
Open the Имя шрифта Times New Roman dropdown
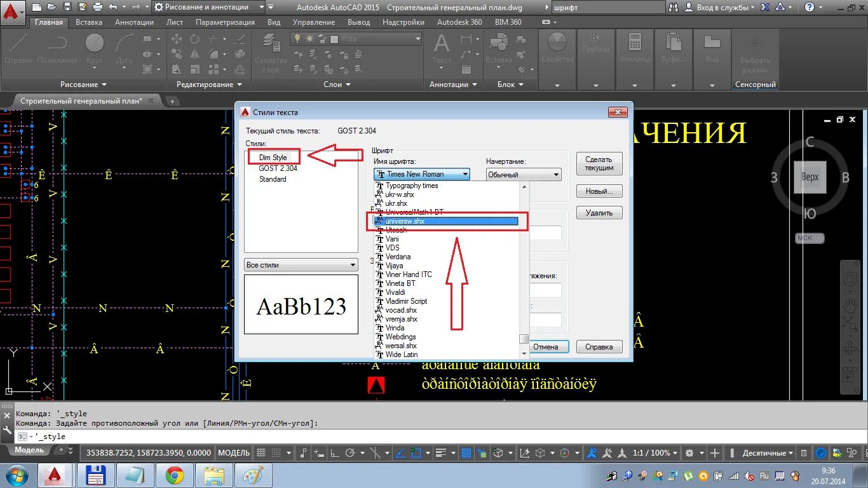(x=422, y=174)
